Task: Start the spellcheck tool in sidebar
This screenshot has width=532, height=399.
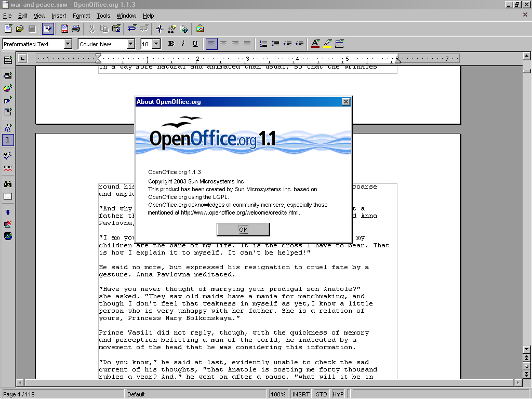Action: click(8, 155)
